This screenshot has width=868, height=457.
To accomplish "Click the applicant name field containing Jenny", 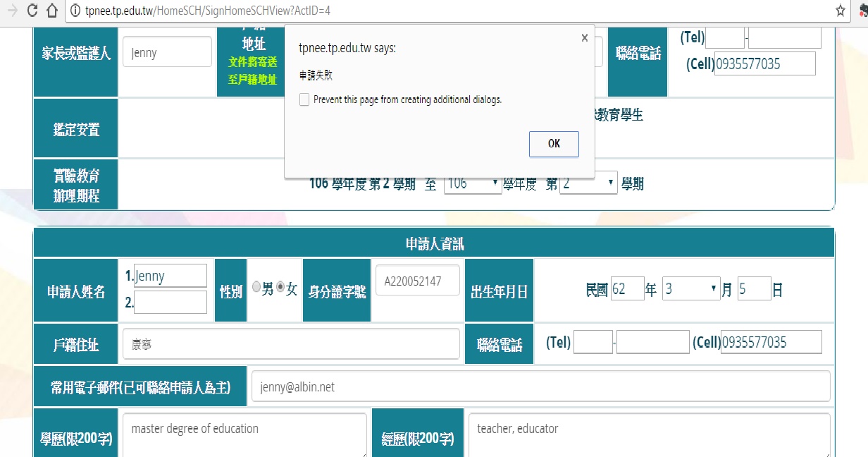I will 171,275.
